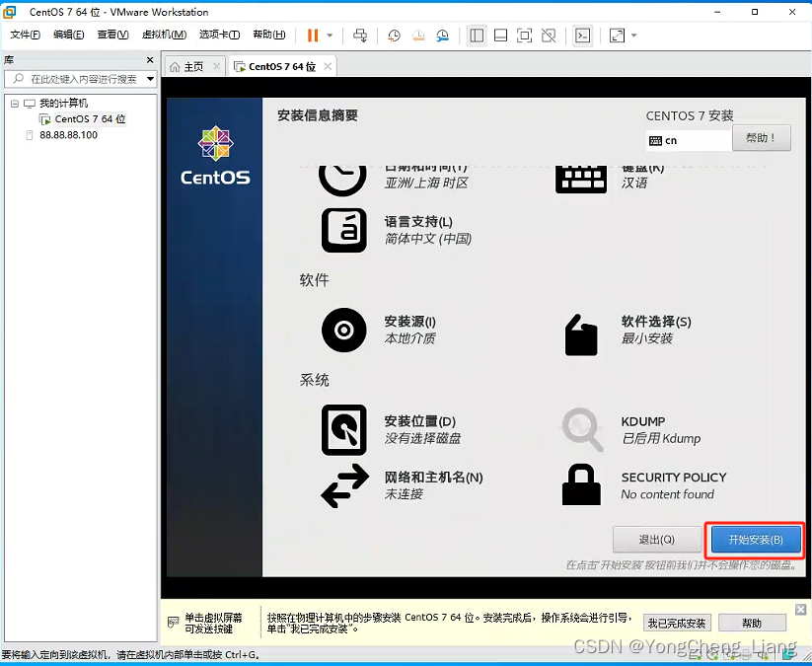The height and width of the screenshot is (666, 812).
Task: Close the yellow installation hint bar
Action: click(x=800, y=609)
